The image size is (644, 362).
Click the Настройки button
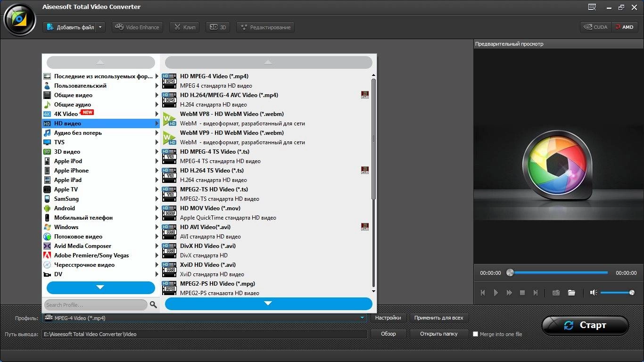[x=388, y=318]
